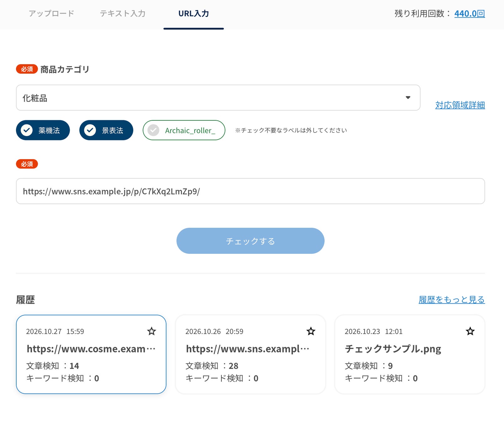Screen dimensions: 504x423
Task: Switch to the テキスト入力 tab
Action: [x=123, y=13]
